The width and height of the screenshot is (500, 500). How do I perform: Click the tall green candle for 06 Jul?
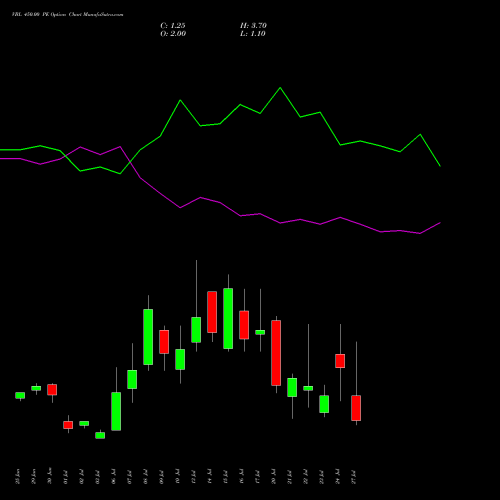116,411
